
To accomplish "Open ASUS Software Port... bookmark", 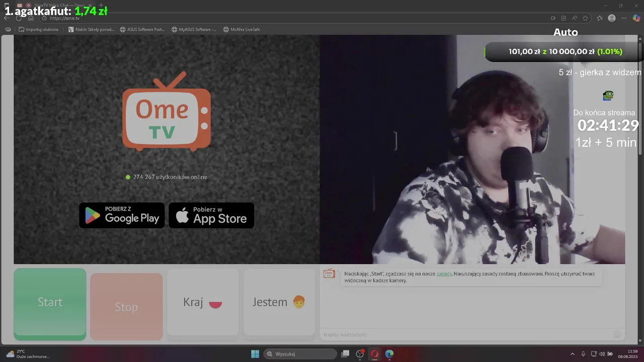I will (x=142, y=29).
